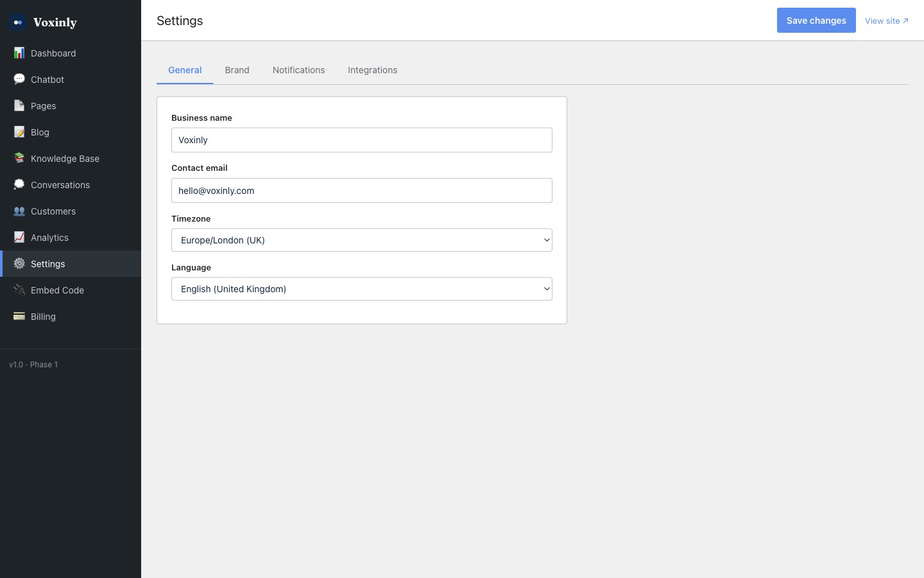The image size is (924, 578).
Task: Click the Dashboard bar chart icon
Action: [19, 53]
